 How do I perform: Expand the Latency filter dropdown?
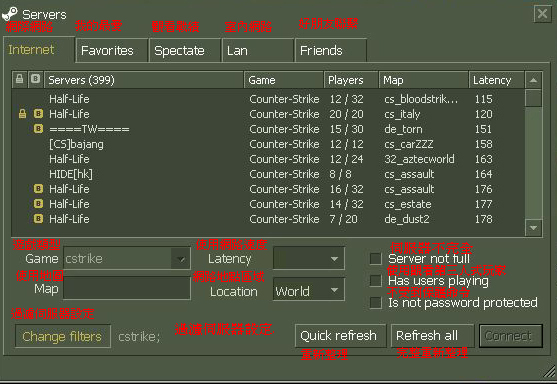pyautogui.click(x=309, y=258)
